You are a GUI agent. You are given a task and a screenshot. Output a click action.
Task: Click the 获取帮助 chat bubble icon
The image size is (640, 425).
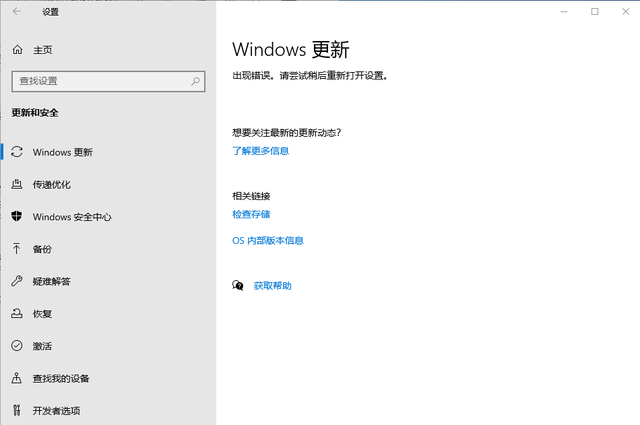[x=238, y=285]
